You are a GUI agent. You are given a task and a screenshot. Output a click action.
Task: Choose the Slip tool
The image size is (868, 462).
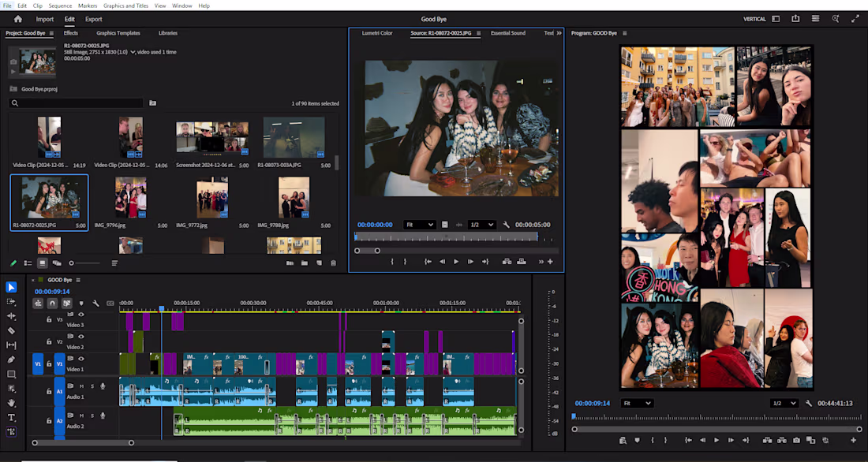11,345
